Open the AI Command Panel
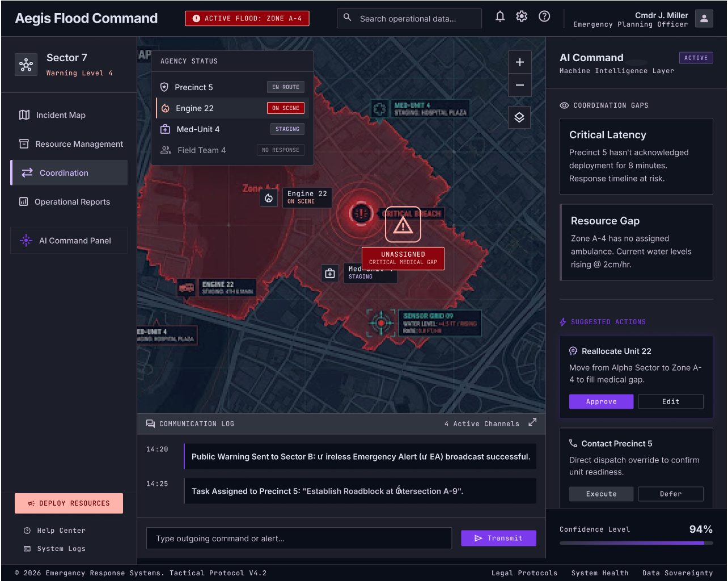Screen dimensions: 728x581 point(69,240)
